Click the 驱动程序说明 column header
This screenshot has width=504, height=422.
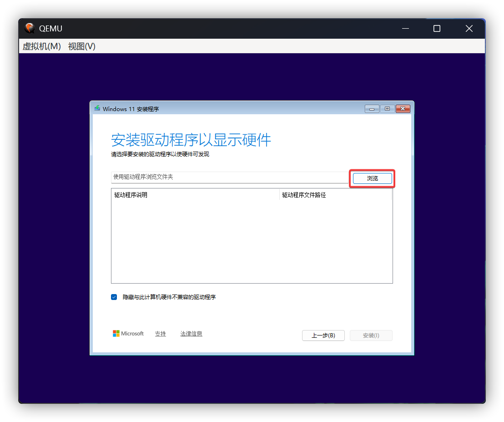pos(195,195)
